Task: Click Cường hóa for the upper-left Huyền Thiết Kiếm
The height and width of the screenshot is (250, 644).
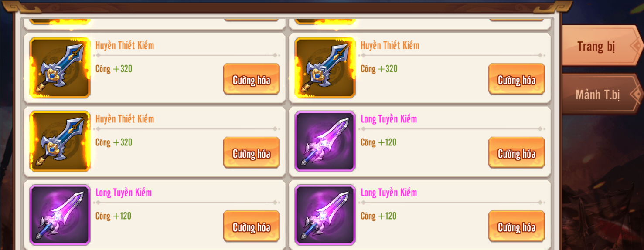Action: [x=252, y=79]
